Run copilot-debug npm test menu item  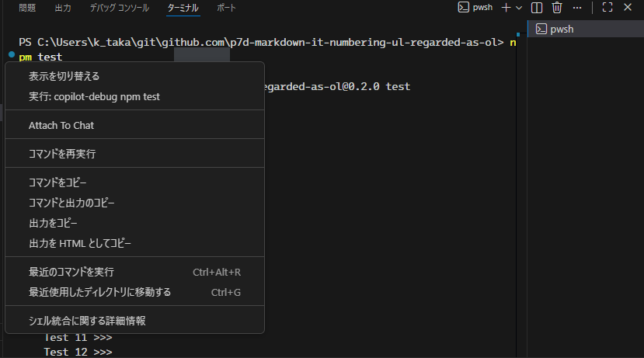pos(94,96)
